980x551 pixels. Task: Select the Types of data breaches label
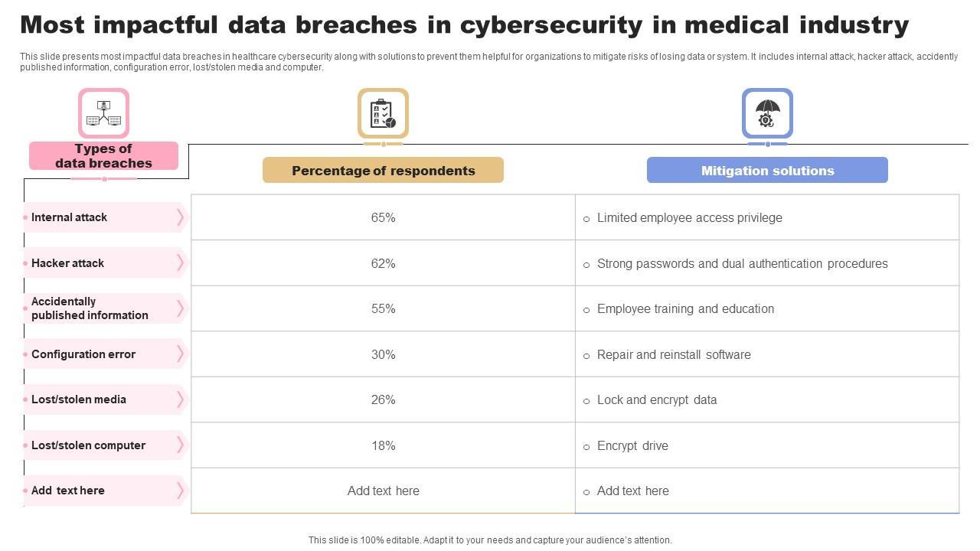point(103,156)
